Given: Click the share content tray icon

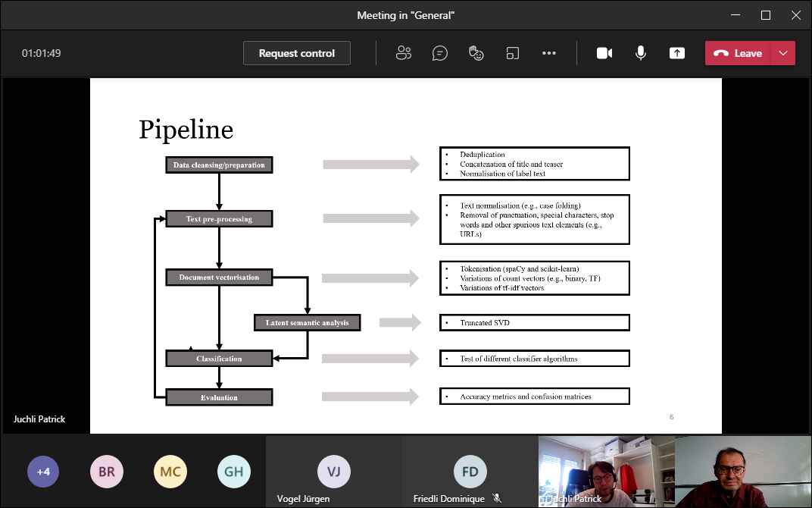Looking at the screenshot, I should pyautogui.click(x=676, y=53).
